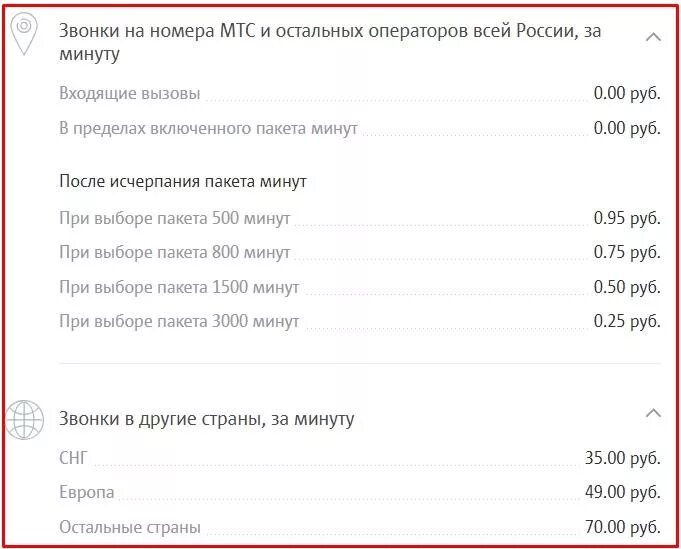
Task: Click 'В пределах включенного пакета минут' label
Action: pos(208,128)
